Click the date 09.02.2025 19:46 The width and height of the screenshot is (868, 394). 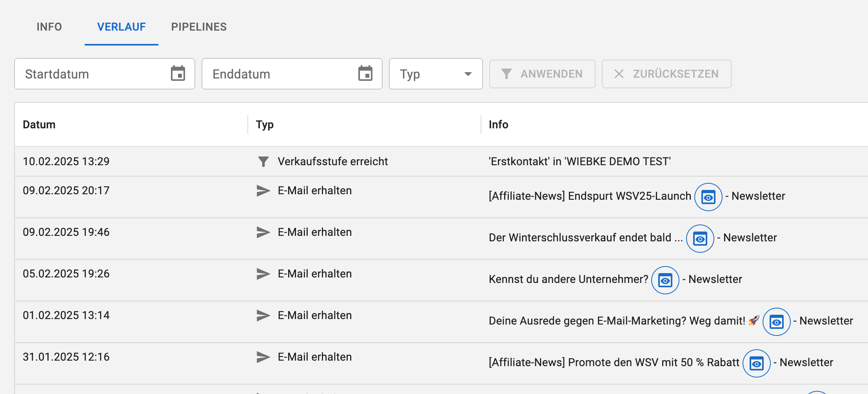[66, 232]
